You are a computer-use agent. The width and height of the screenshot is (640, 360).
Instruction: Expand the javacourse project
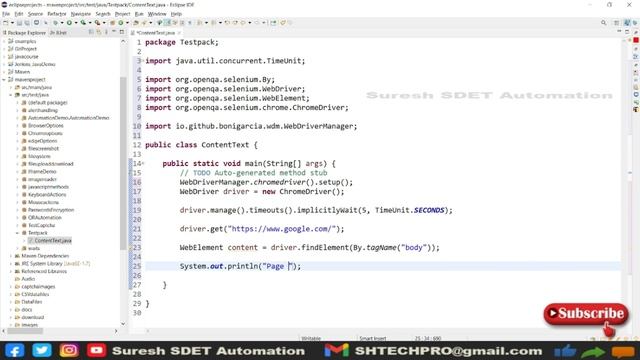point(4,57)
